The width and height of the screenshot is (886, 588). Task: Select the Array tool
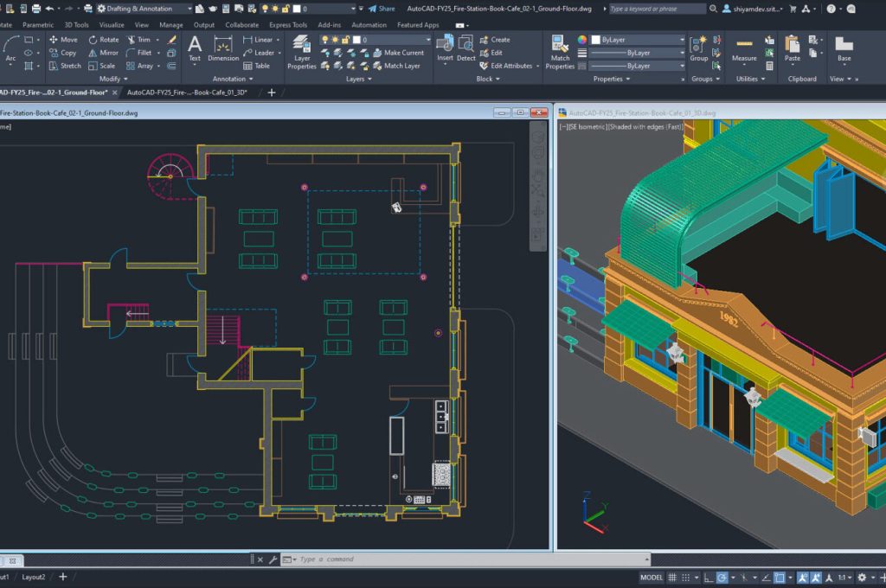point(140,66)
